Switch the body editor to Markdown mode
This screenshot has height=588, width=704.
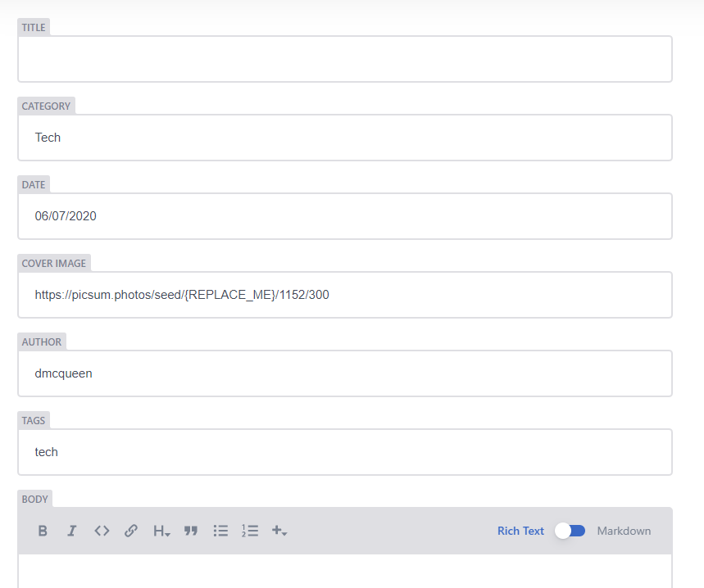coord(570,531)
